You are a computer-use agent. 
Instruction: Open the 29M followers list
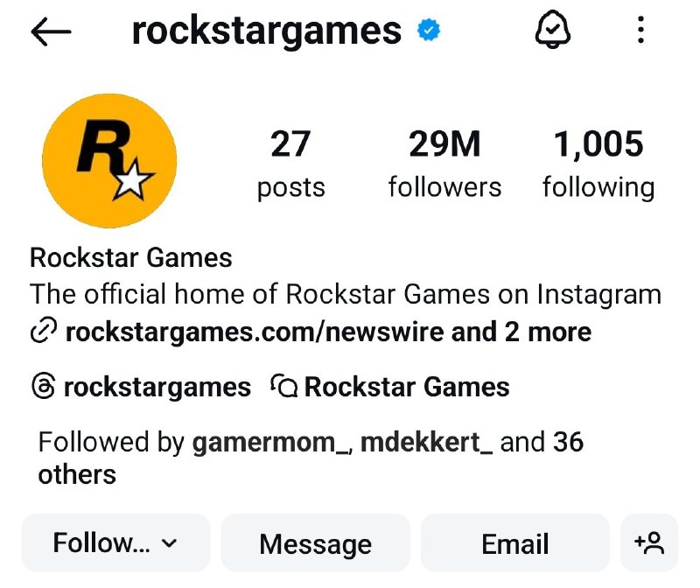(x=444, y=163)
